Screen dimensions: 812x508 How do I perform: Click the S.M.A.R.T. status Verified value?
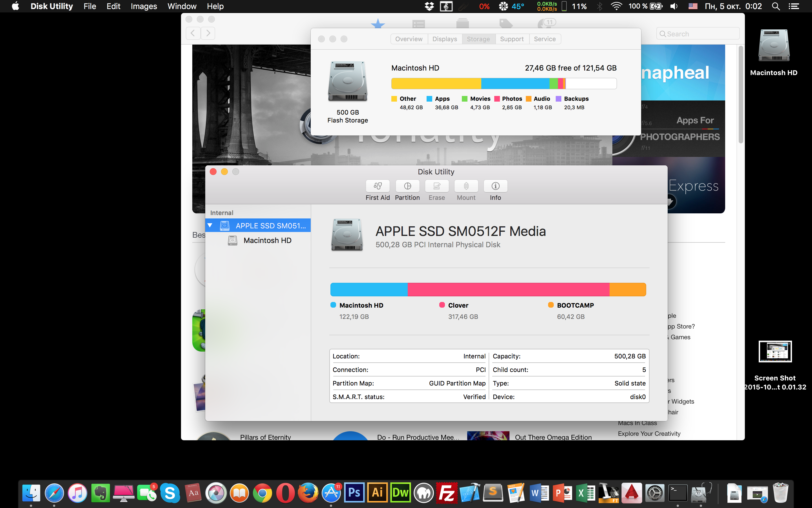pos(474,397)
